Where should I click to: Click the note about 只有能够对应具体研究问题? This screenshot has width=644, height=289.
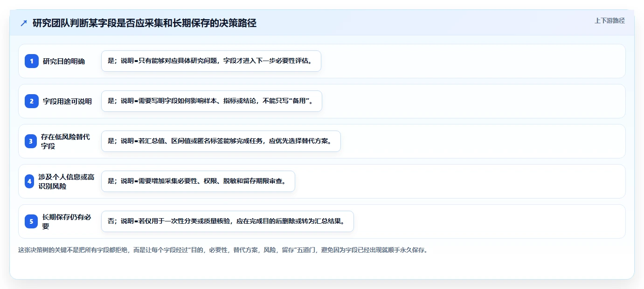coord(211,61)
